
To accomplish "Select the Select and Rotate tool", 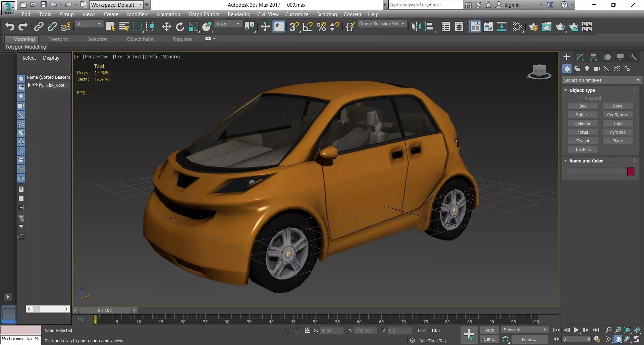I will 180,27.
